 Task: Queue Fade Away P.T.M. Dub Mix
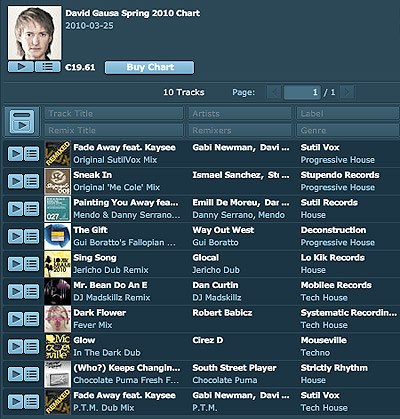32,402
